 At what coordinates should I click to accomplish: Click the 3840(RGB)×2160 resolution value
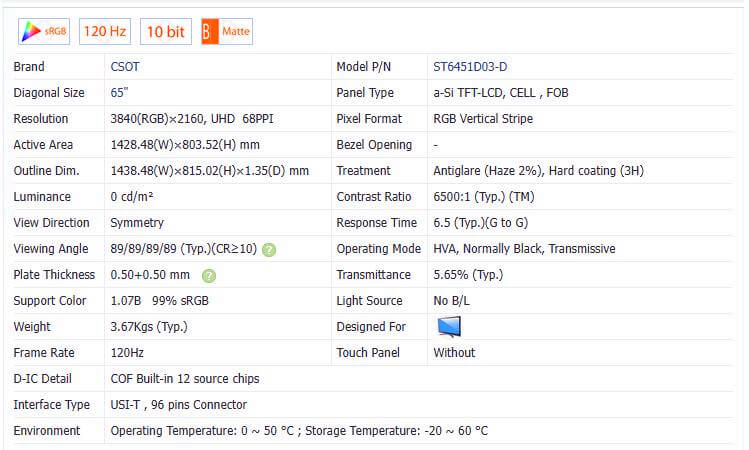point(178,119)
